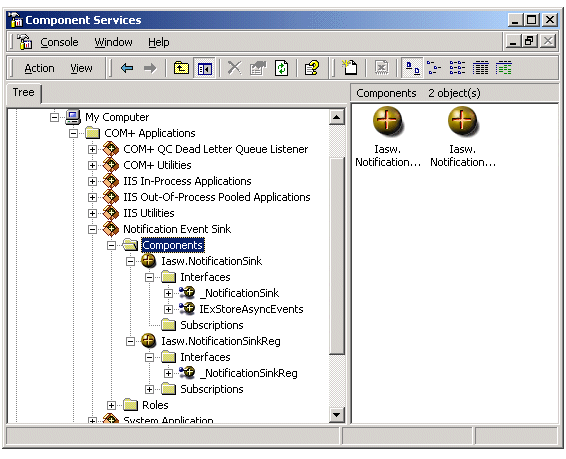Switch to List view icon
The width and height of the screenshot is (566, 459).
pos(457,68)
